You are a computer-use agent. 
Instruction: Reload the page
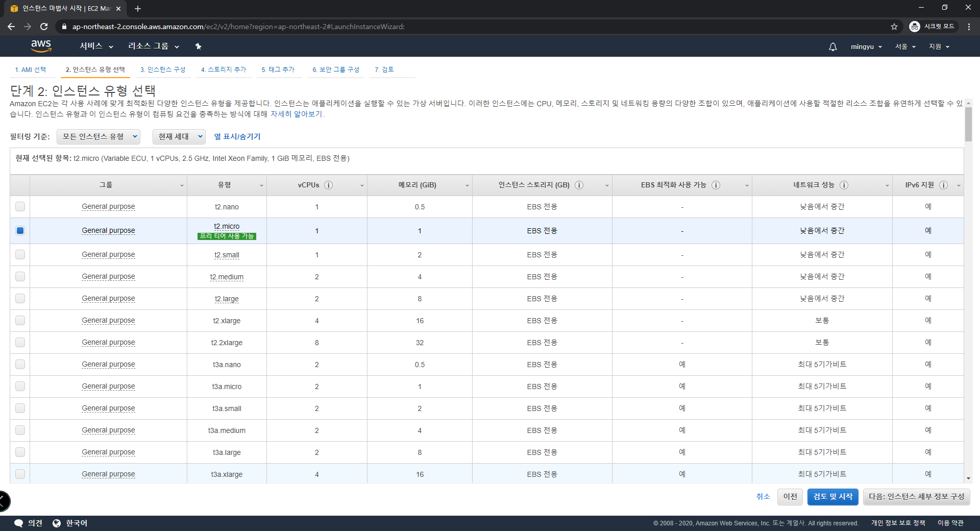pyautogui.click(x=44, y=27)
